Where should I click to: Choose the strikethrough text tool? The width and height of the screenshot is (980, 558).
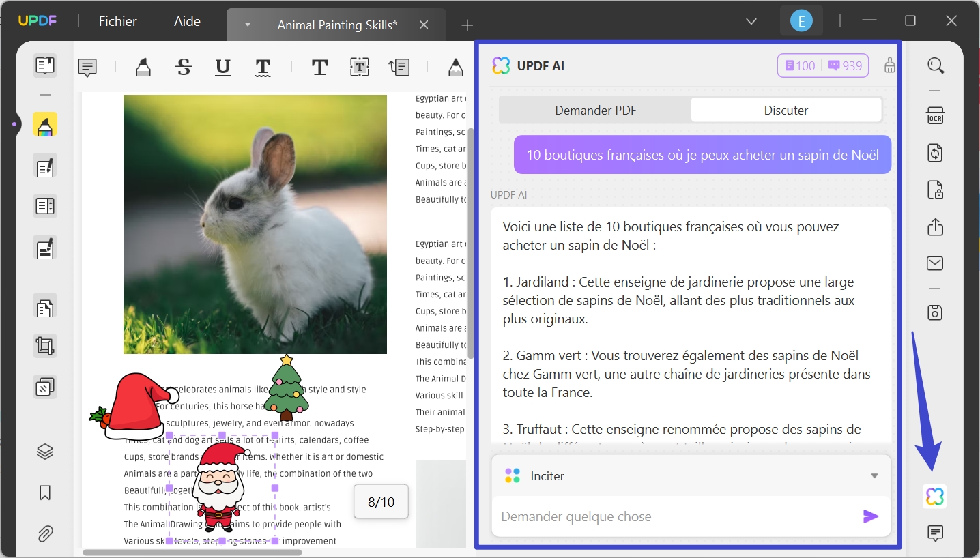[184, 67]
